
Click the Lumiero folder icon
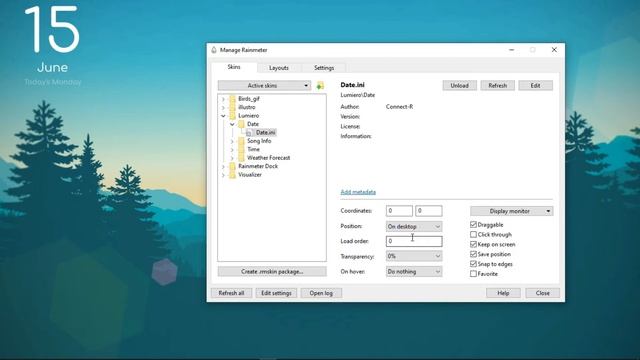233,116
